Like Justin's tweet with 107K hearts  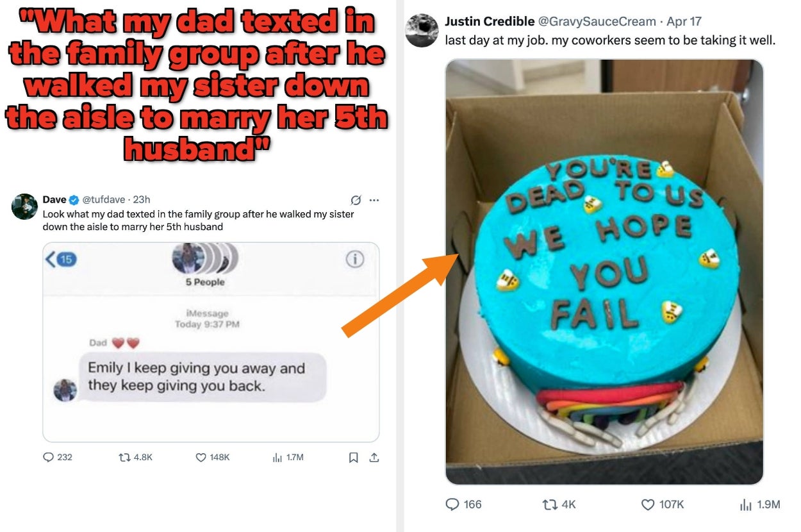[x=648, y=504]
